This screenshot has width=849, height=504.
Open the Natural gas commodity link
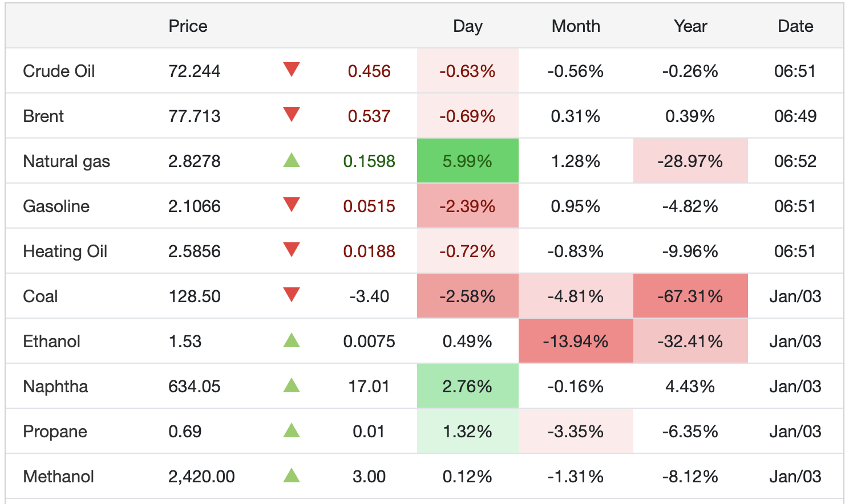click(66, 161)
